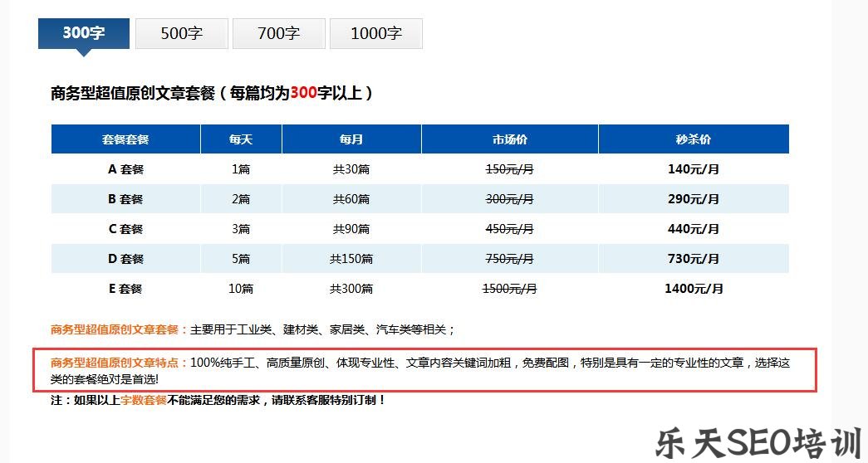Choose the D 套餐 row label
This screenshot has width=868, height=463.
coord(125,259)
